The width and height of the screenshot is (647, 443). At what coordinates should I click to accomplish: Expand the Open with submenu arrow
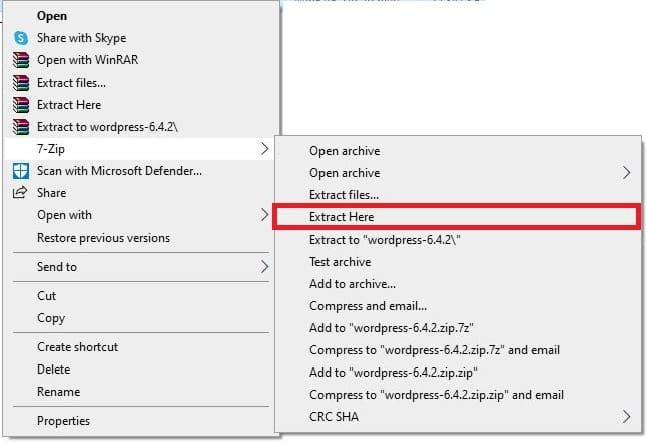pyautogui.click(x=264, y=214)
